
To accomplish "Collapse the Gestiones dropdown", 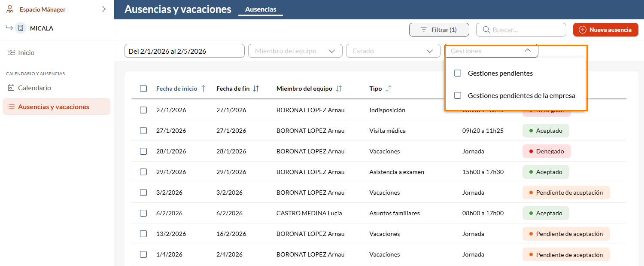I will tap(528, 51).
